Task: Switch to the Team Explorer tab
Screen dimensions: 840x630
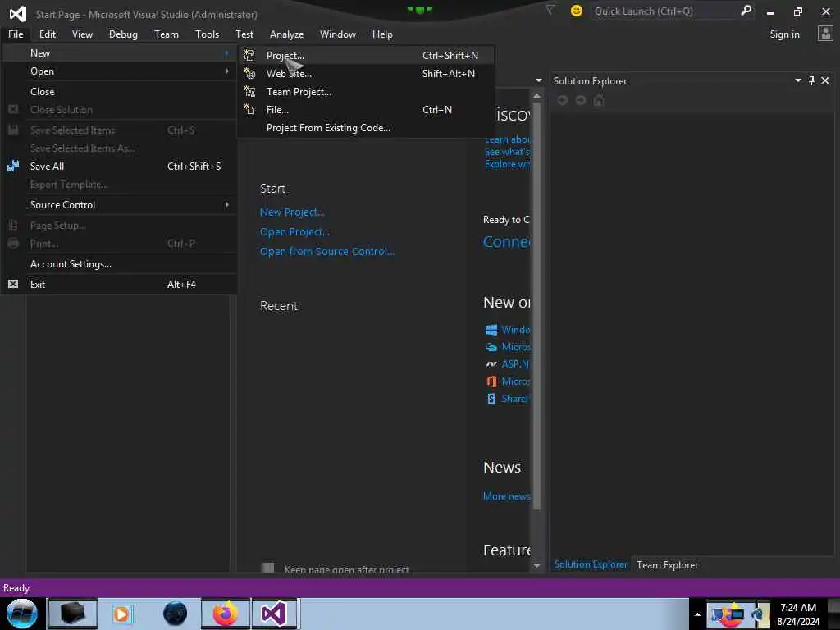Action: [x=667, y=564]
